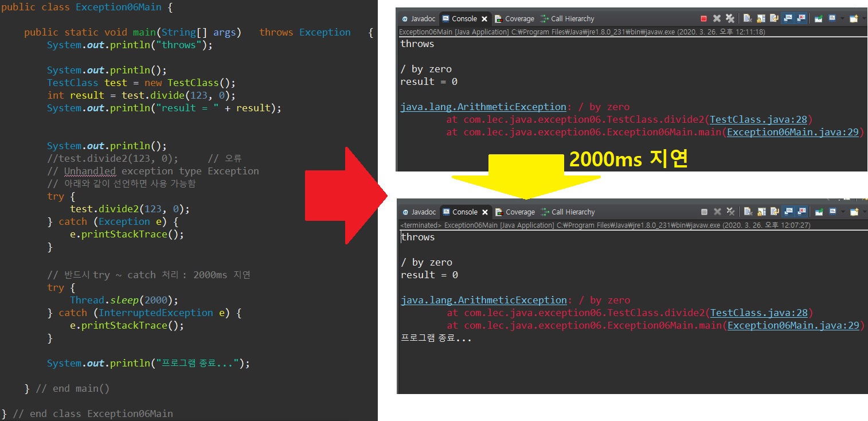Remove all terminated launches in upper console
This screenshot has height=421, width=868.
(x=730, y=18)
